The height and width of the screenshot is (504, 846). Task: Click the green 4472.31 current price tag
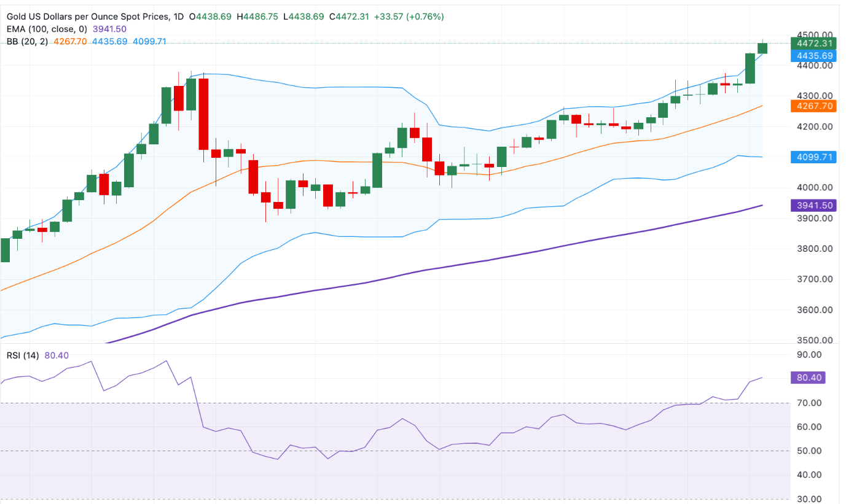click(x=814, y=43)
